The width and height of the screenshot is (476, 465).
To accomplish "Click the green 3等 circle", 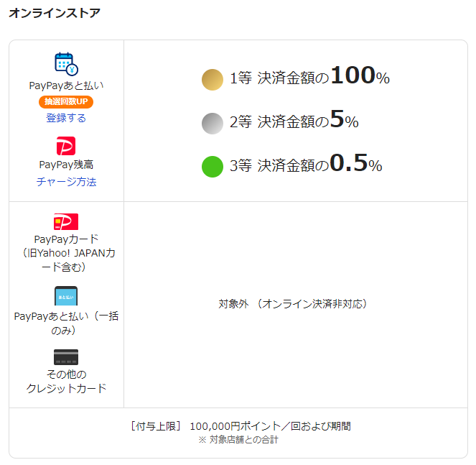I will [x=213, y=167].
